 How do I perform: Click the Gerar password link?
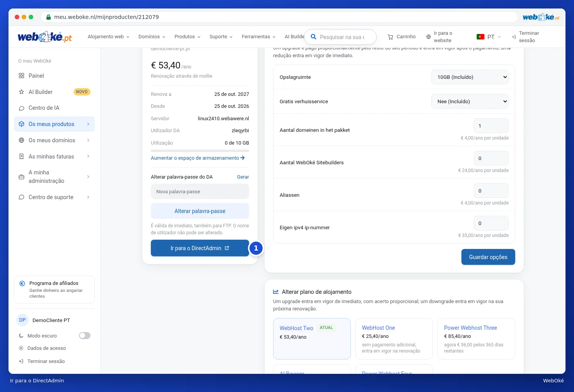coord(243,177)
